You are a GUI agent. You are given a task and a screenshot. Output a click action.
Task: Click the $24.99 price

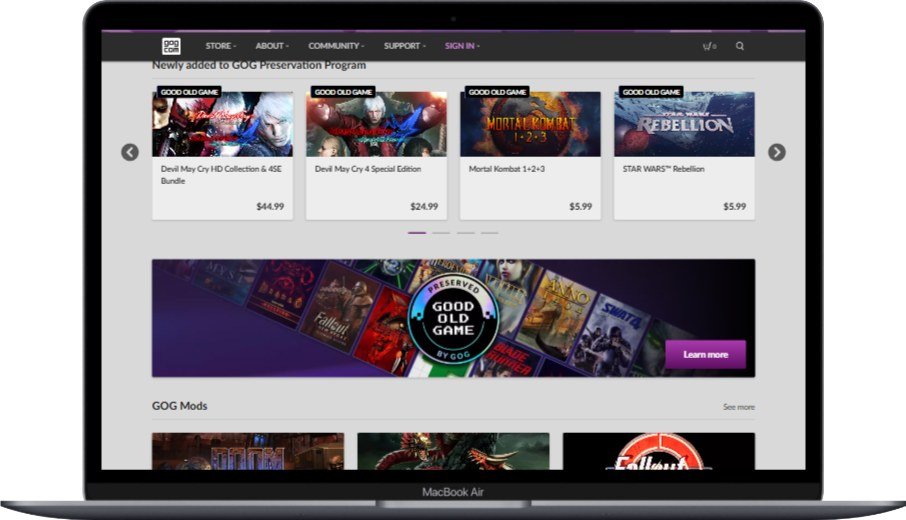tap(424, 206)
